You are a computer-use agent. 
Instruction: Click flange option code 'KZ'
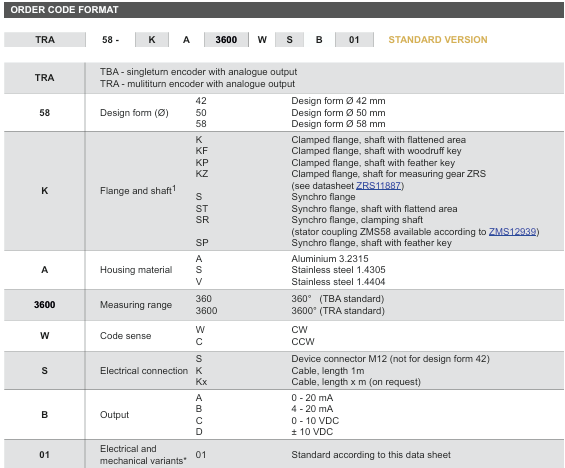point(202,174)
